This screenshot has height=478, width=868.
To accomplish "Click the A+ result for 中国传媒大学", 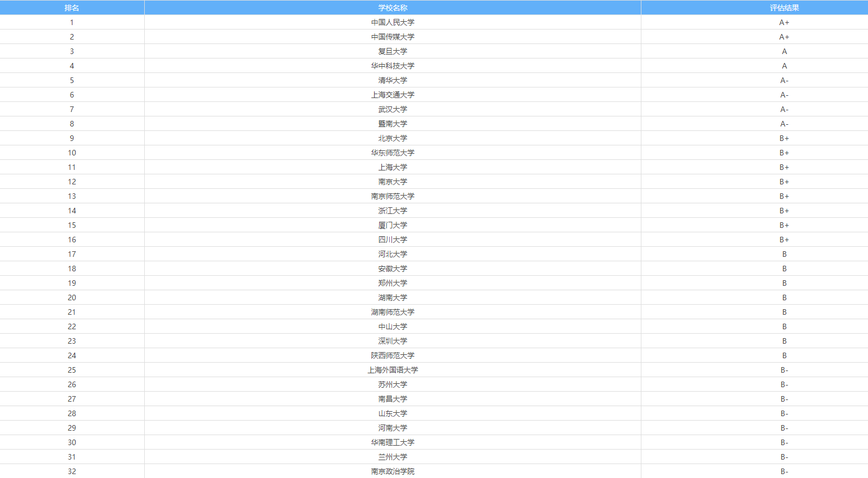I will [x=784, y=37].
